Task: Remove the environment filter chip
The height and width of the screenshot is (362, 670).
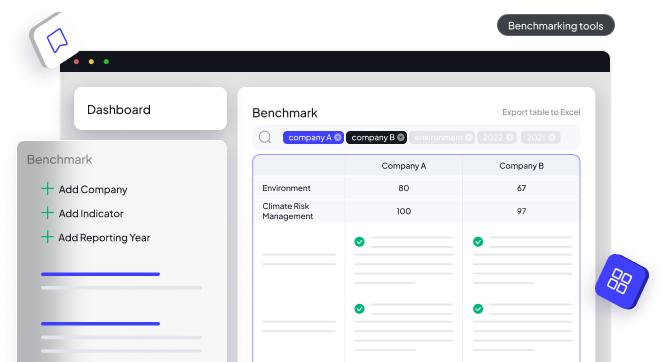Action: point(469,137)
